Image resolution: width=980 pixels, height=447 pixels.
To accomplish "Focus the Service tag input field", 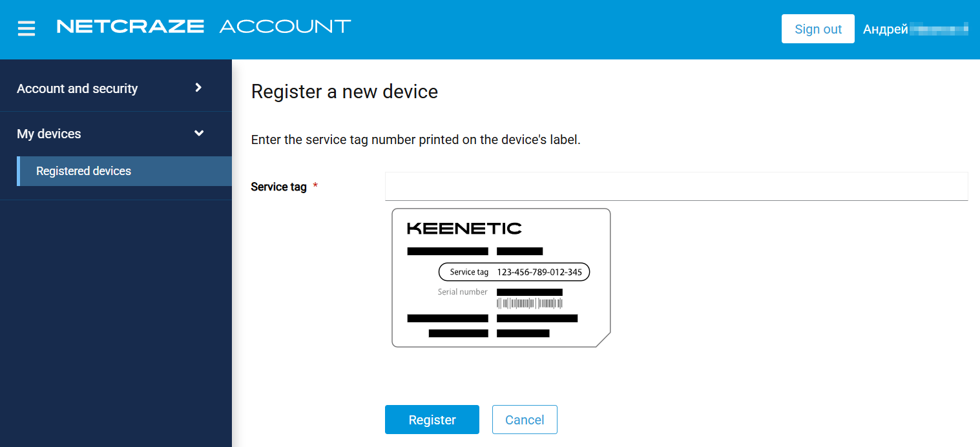I will tap(676, 187).
